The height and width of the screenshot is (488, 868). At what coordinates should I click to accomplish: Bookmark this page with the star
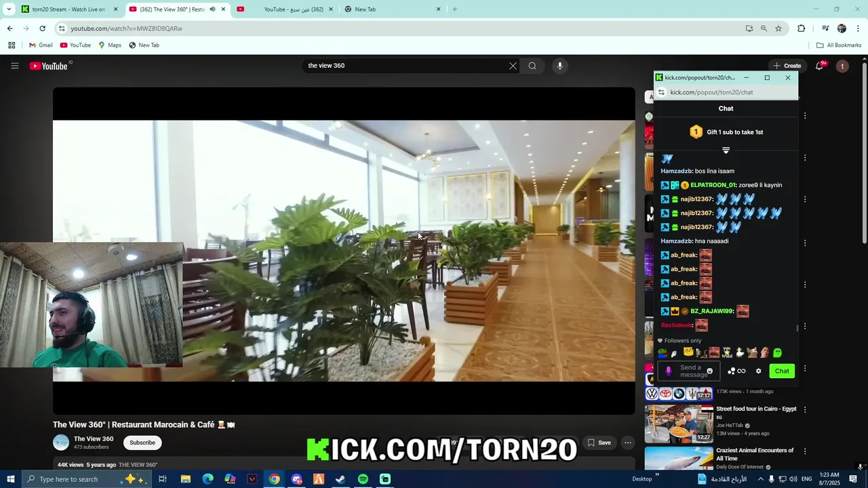tap(778, 28)
